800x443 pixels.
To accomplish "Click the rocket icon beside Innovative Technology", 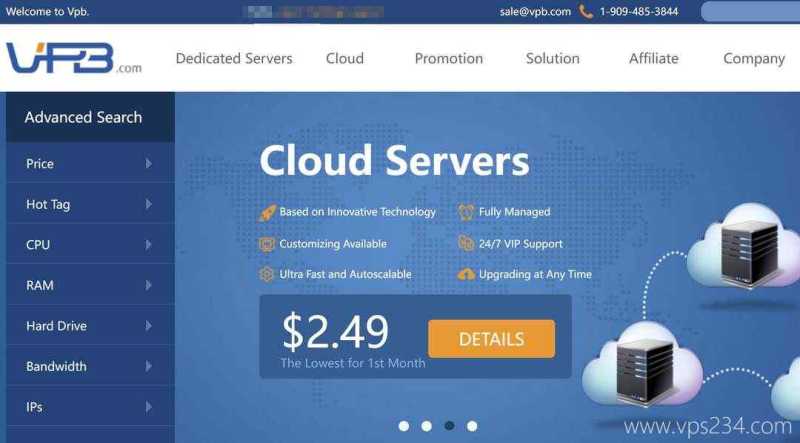I will [x=267, y=212].
